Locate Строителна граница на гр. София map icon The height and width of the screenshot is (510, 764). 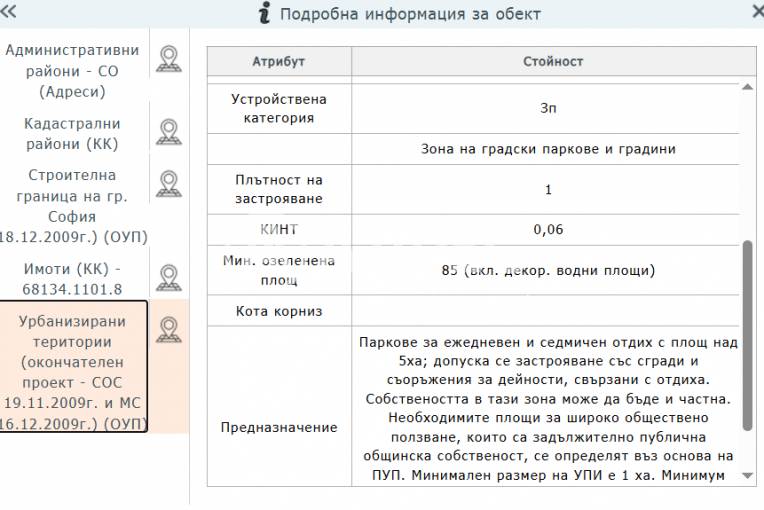[169, 184]
